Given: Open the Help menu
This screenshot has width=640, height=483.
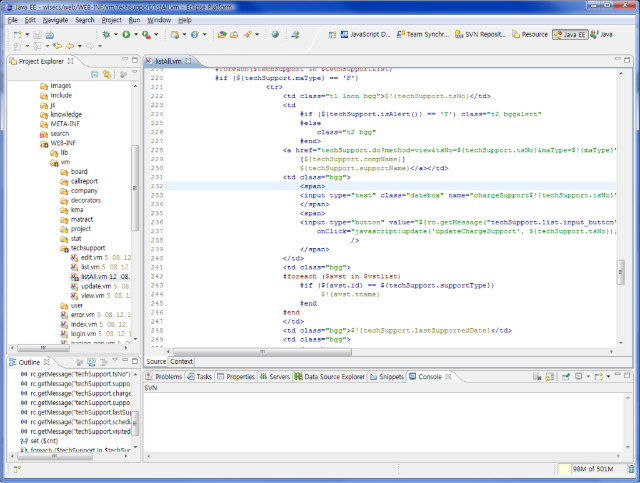Looking at the screenshot, I should pos(185,20).
